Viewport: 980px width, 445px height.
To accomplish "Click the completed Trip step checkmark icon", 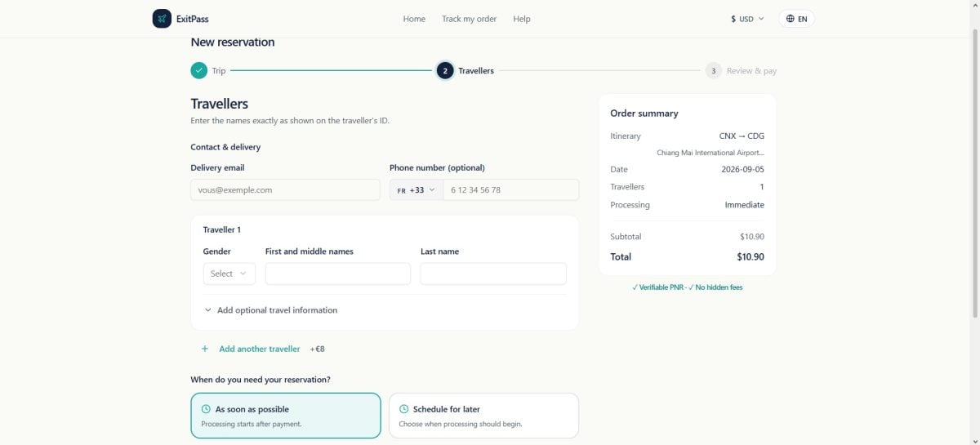I will pyautogui.click(x=199, y=71).
